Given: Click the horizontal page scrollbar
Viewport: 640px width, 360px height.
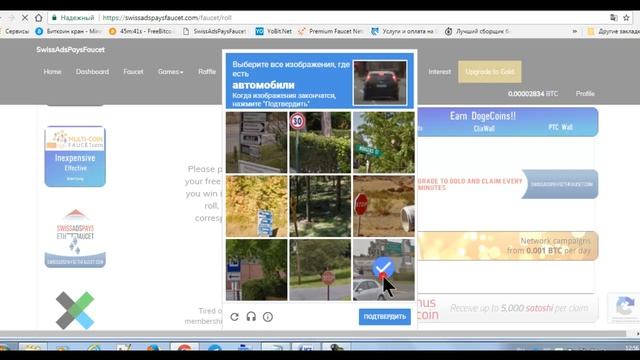Looking at the screenshot, I should tap(313, 334).
